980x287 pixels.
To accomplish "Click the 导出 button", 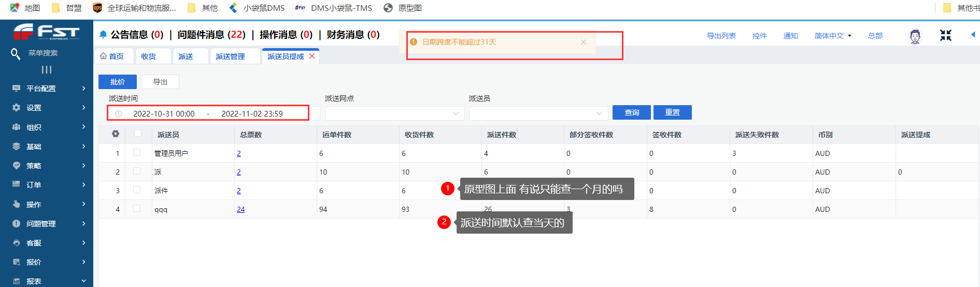I will click(x=160, y=82).
